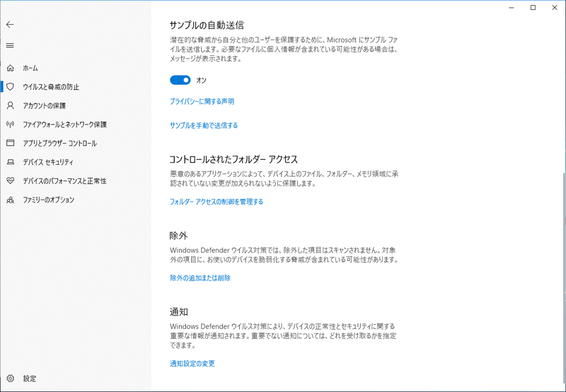Close the Windows Defender window
566x392 pixels.
coord(555,8)
